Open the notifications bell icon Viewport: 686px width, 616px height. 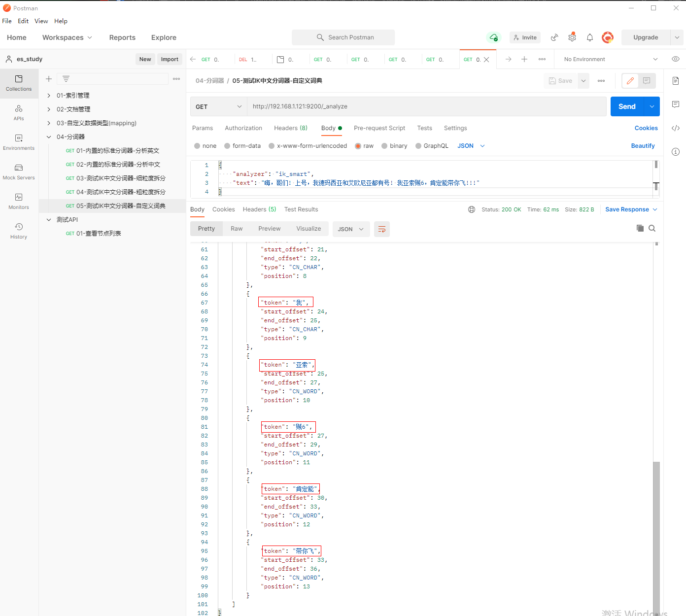coord(589,37)
